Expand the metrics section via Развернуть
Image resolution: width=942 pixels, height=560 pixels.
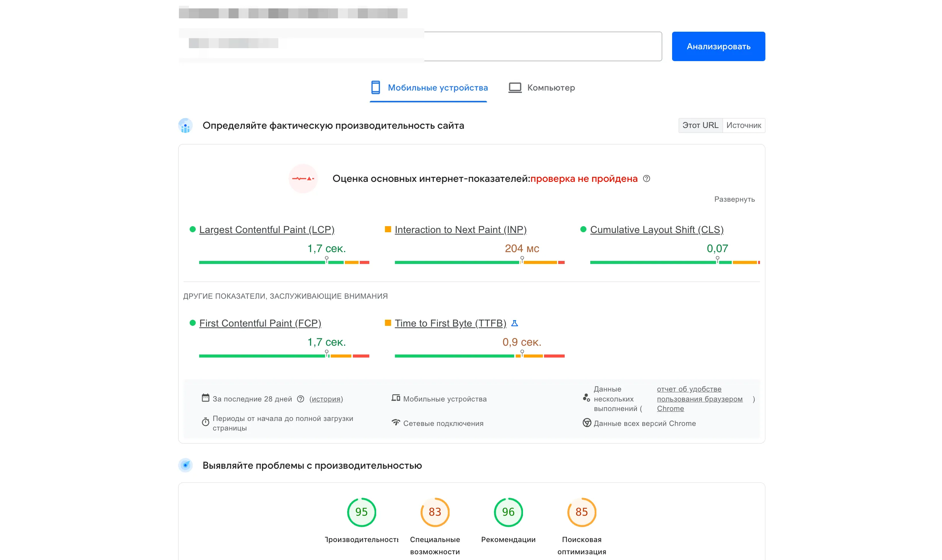tap(734, 199)
